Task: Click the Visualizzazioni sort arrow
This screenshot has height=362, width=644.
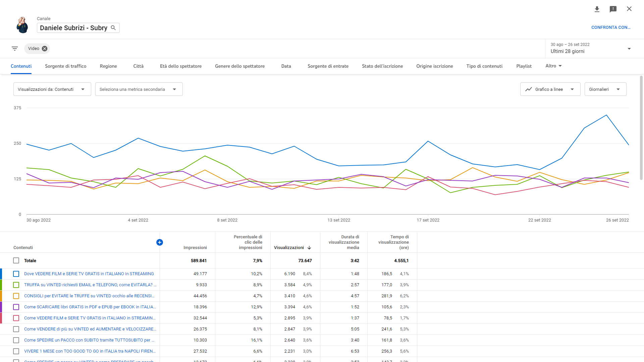Action: tap(309, 248)
